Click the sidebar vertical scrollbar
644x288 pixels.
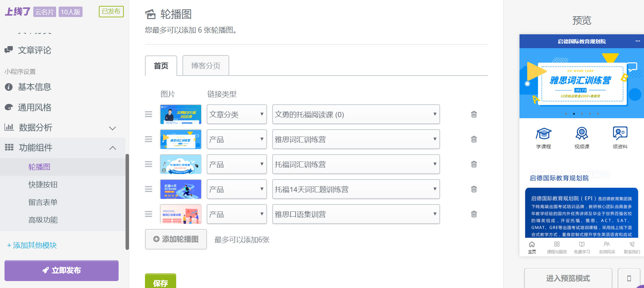click(x=127, y=202)
